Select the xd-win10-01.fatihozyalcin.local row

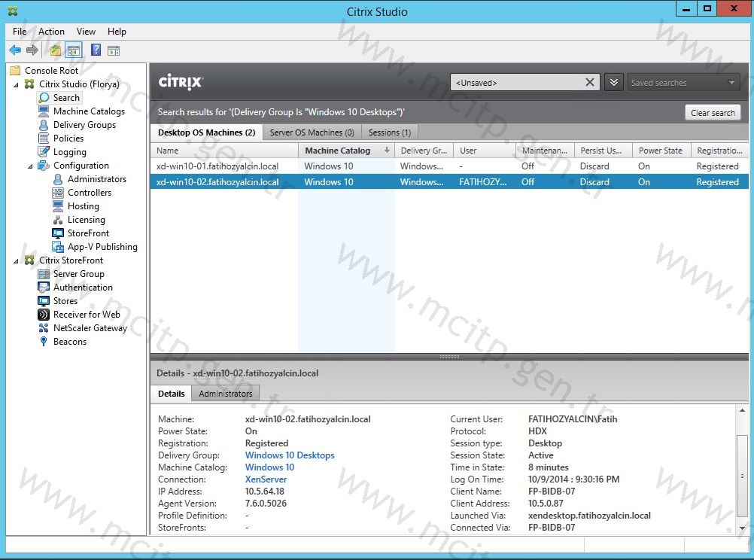(x=449, y=166)
